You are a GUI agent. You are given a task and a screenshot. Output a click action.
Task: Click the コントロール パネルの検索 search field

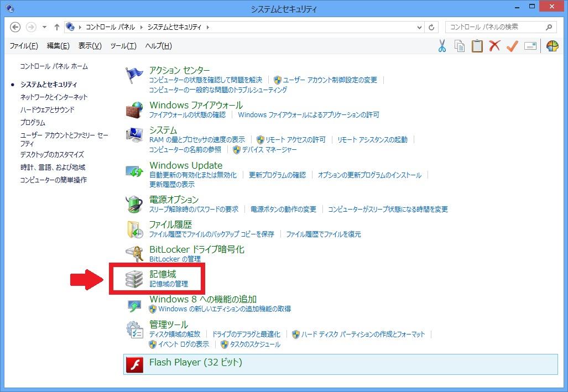pyautogui.click(x=501, y=27)
